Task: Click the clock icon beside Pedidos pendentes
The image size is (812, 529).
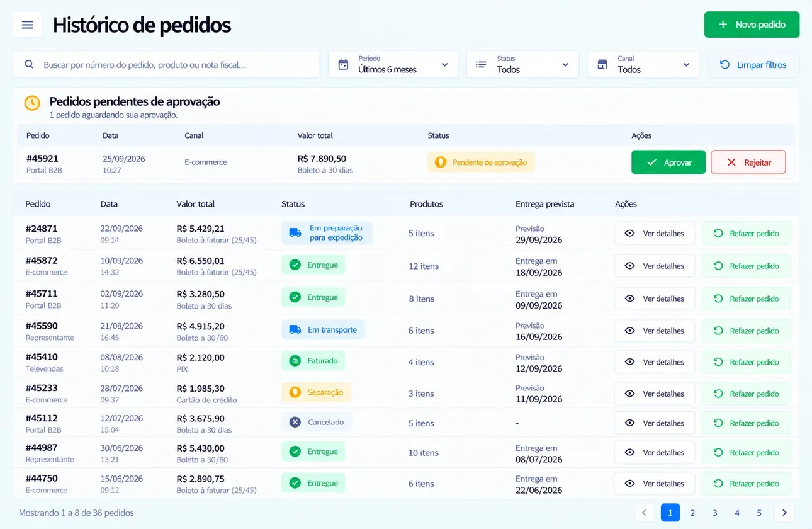Action: [32, 103]
